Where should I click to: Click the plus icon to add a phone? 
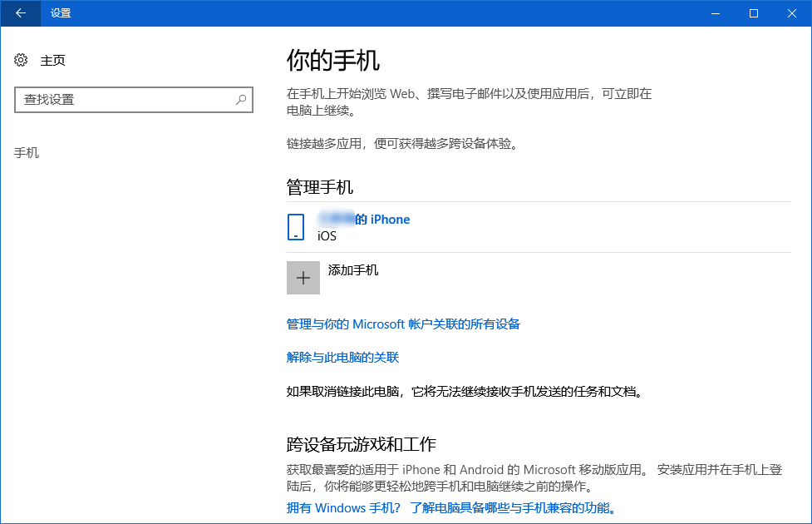coord(303,277)
